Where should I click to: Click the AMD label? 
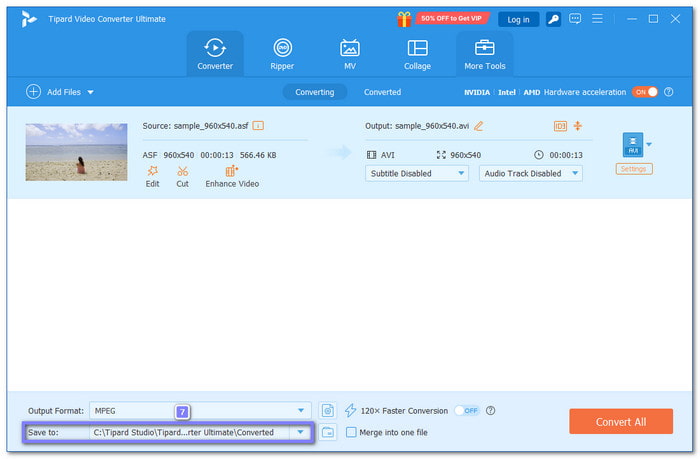click(x=531, y=92)
